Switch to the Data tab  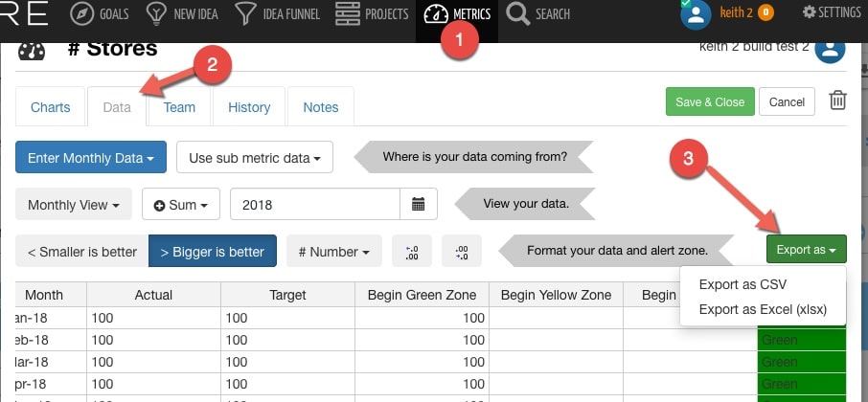(117, 106)
